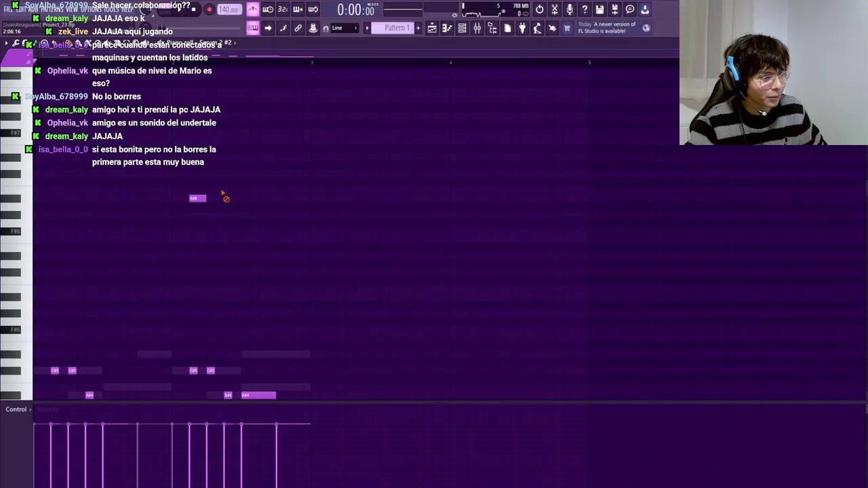Click bar 4 on the timeline ruler
868x488 pixels.
pos(450,62)
